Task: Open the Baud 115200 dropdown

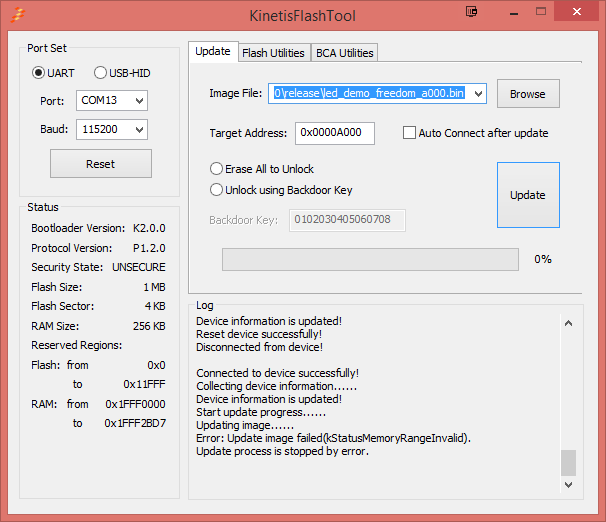Action: pyautogui.click(x=112, y=129)
